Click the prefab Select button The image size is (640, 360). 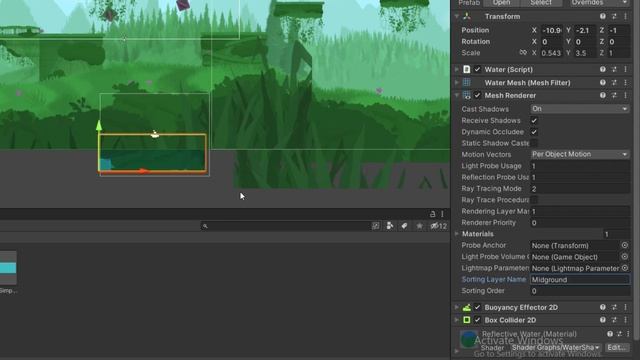[x=541, y=2]
